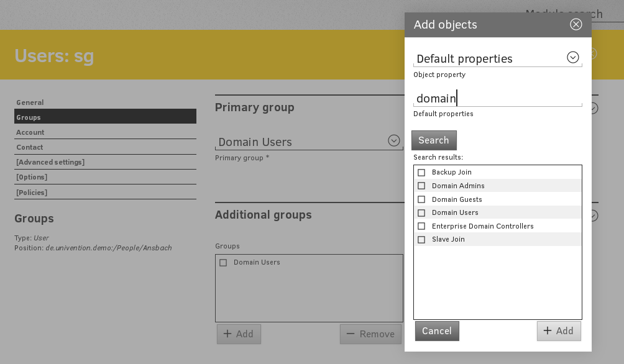Tick the Domain Admins checkbox
Viewport: 624px width, 364px height.
click(x=421, y=186)
